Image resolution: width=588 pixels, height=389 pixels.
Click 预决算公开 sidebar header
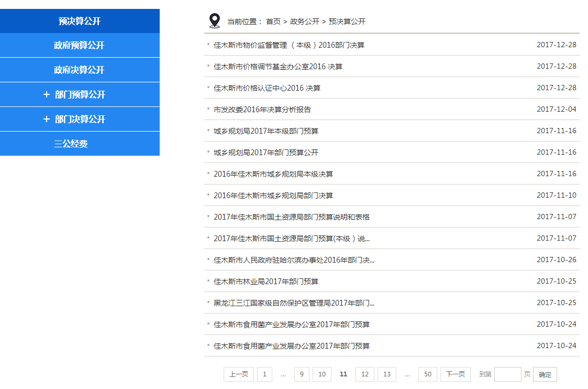[80, 21]
